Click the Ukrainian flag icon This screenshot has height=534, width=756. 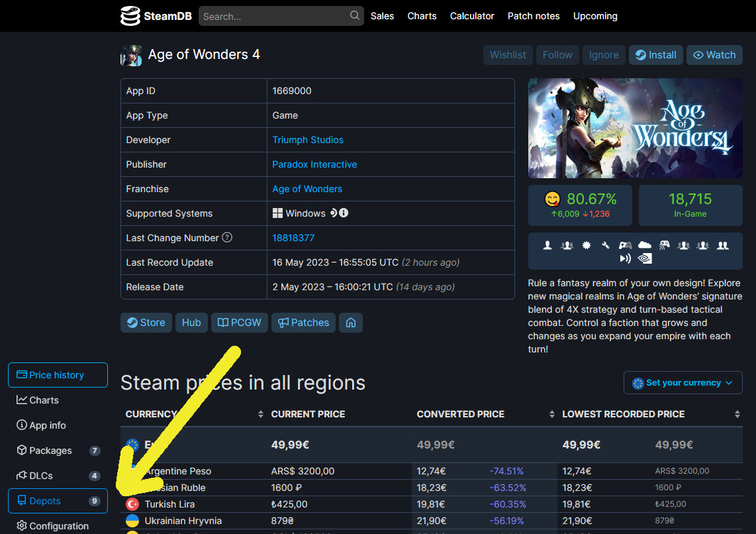pos(132,521)
